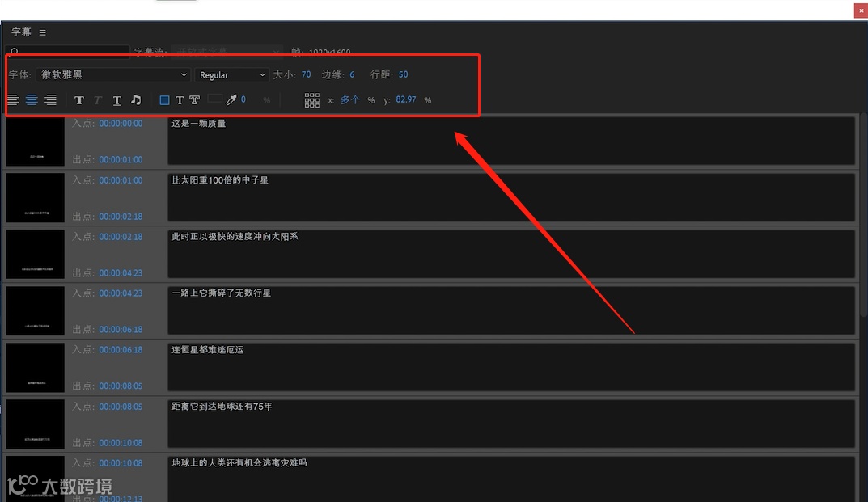The width and height of the screenshot is (868, 502).
Task: Toggle italic text style
Action: pyautogui.click(x=98, y=100)
